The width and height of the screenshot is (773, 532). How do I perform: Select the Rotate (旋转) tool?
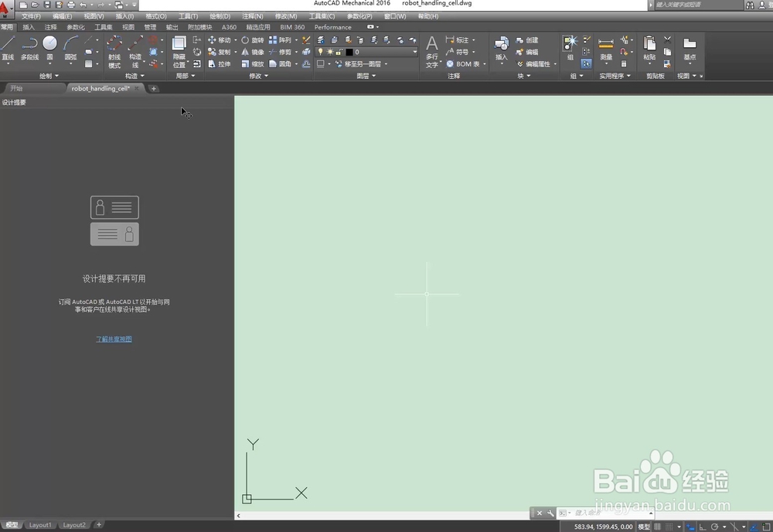pyautogui.click(x=253, y=40)
